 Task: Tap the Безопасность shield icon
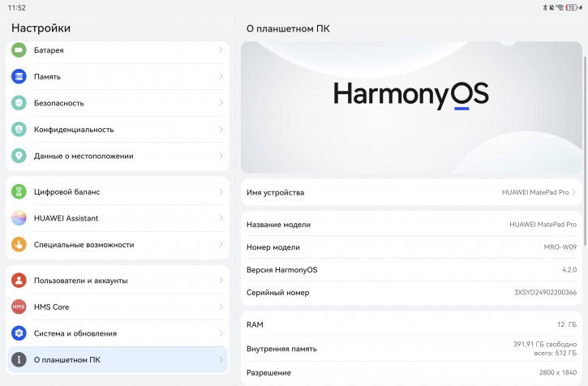19,103
